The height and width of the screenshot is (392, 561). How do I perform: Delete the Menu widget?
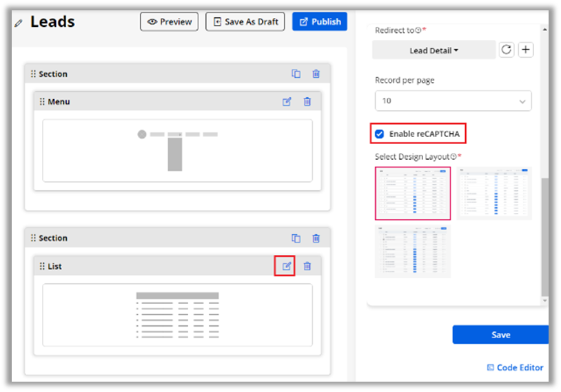307,102
